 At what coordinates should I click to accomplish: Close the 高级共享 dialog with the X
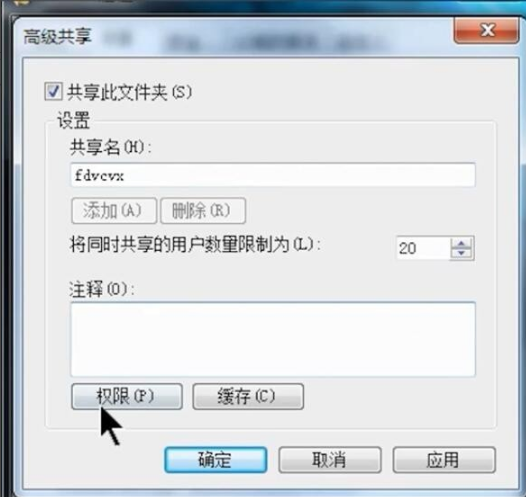click(x=486, y=30)
